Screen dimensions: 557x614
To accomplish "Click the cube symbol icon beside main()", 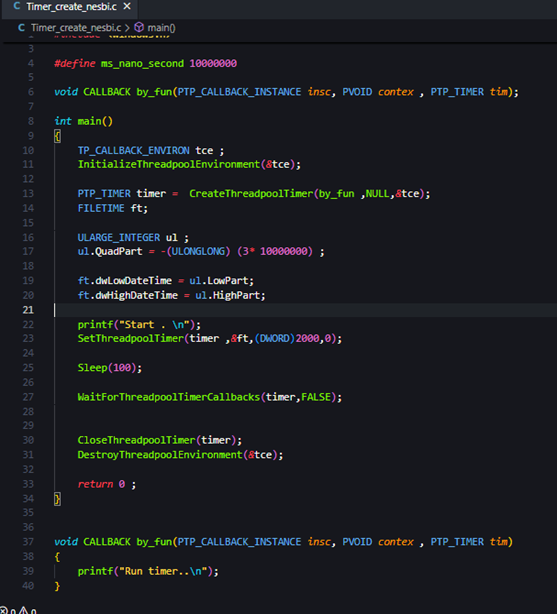I will coord(139,27).
